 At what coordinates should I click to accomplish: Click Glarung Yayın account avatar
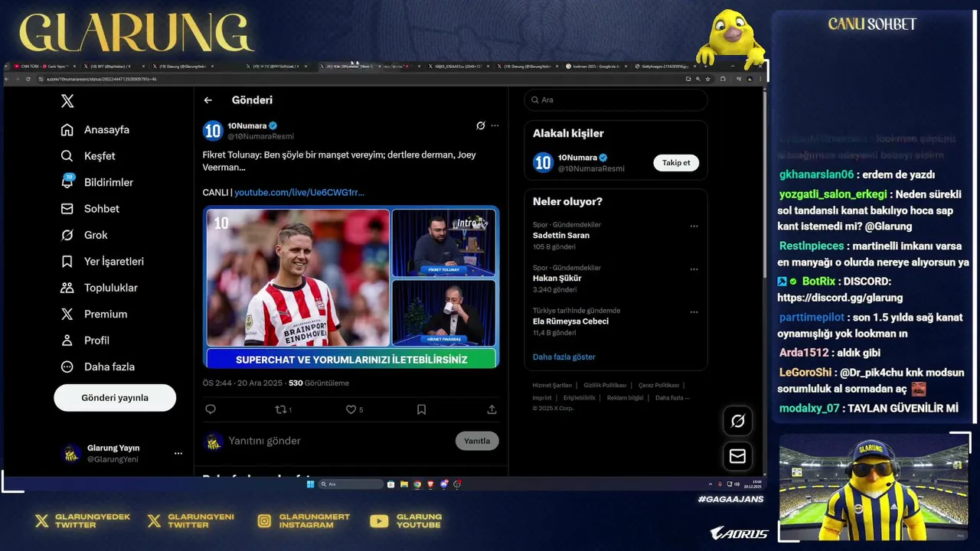coord(71,454)
